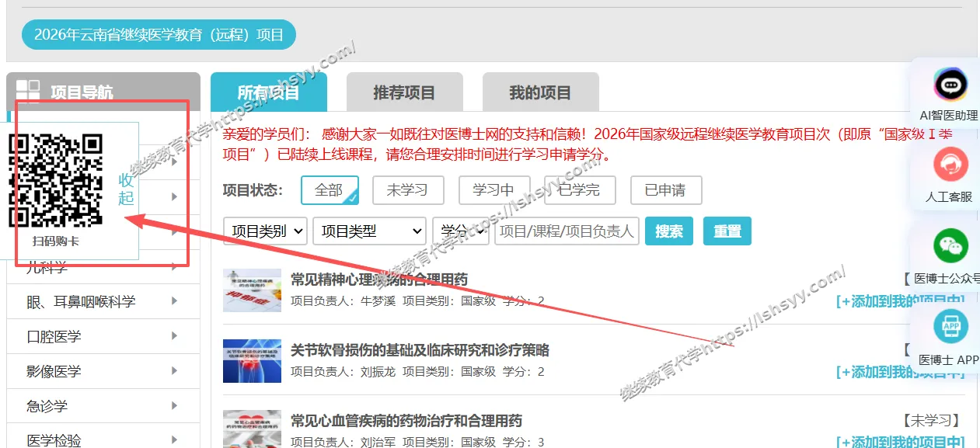980x448 pixels.
Task: Open the AI智医助理 robot icon
Action: [950, 85]
